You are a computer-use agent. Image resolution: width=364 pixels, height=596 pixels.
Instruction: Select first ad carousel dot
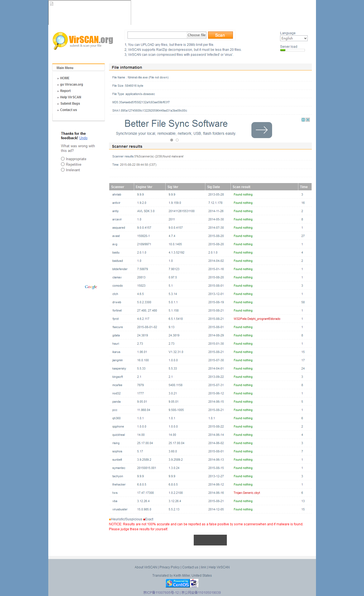[172, 140]
